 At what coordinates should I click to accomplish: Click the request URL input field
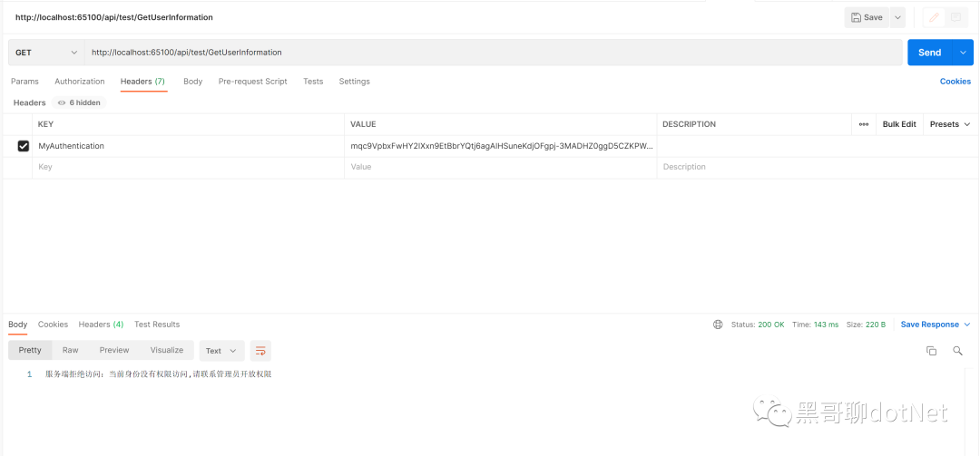coord(493,53)
